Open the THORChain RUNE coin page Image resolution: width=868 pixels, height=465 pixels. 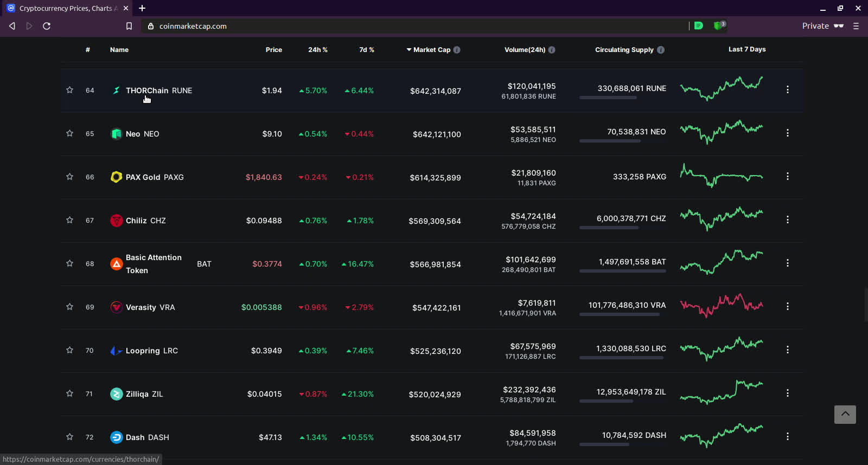(159, 91)
